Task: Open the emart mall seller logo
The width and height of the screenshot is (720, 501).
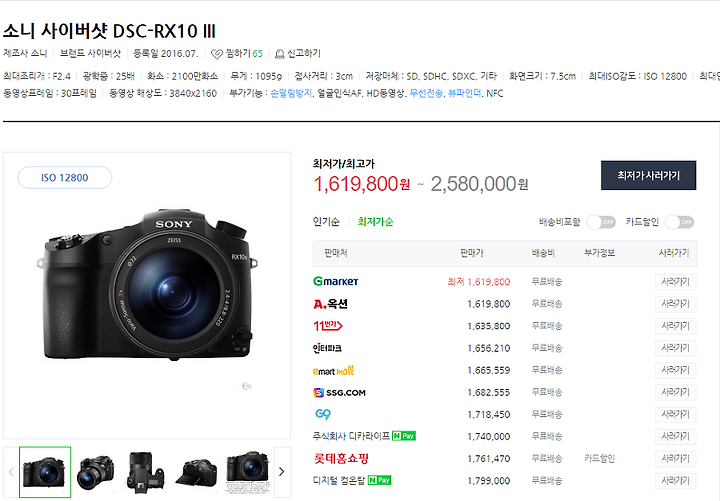Action: (x=333, y=370)
